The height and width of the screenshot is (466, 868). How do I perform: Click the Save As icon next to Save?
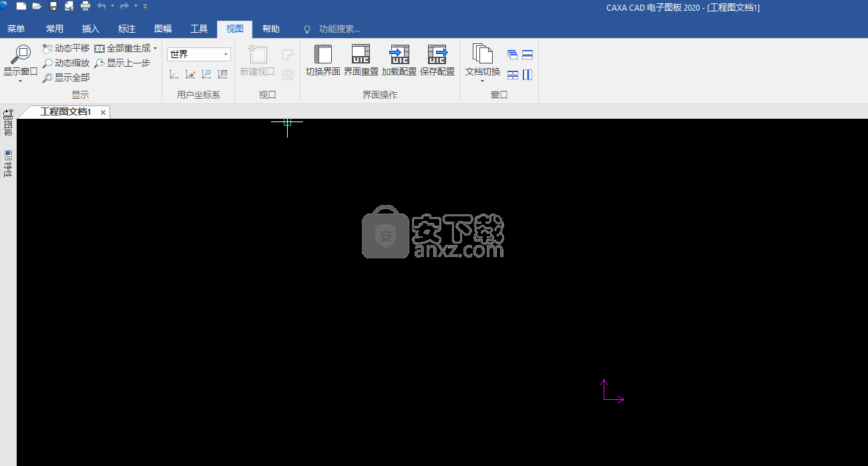tap(69, 6)
